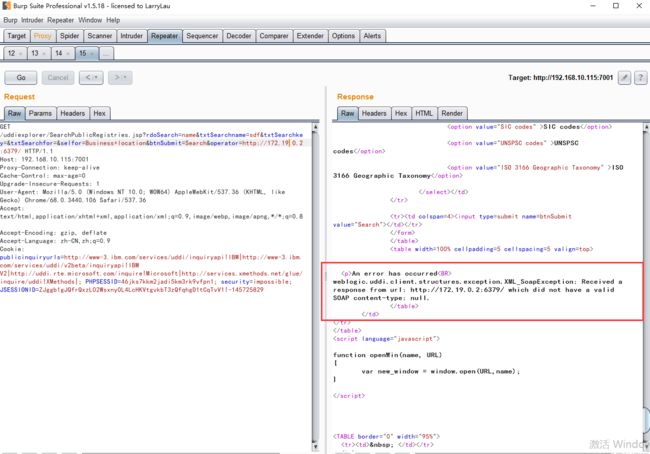Image resolution: width=650 pixels, height=454 pixels.
Task: Click the request scrollbar up arrow
Action: (x=315, y=127)
